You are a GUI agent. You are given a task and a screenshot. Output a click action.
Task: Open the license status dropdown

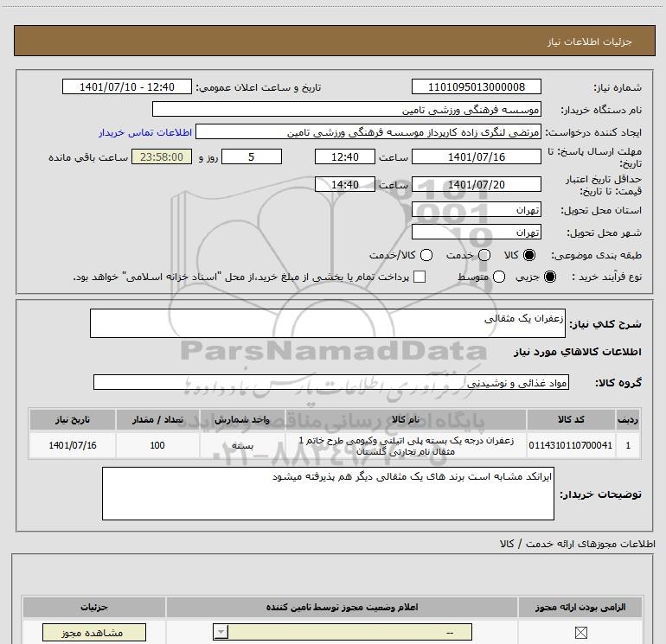point(343,632)
